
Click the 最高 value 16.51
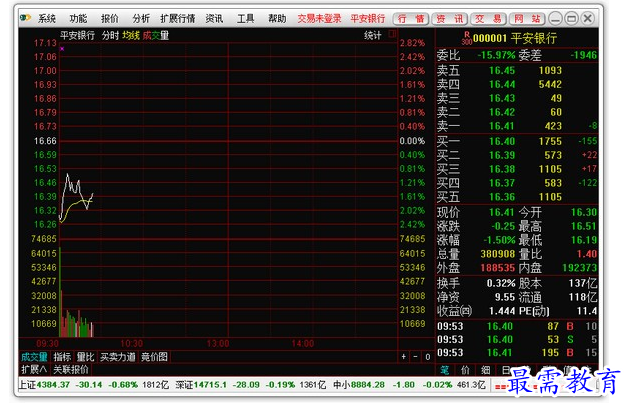point(584,226)
